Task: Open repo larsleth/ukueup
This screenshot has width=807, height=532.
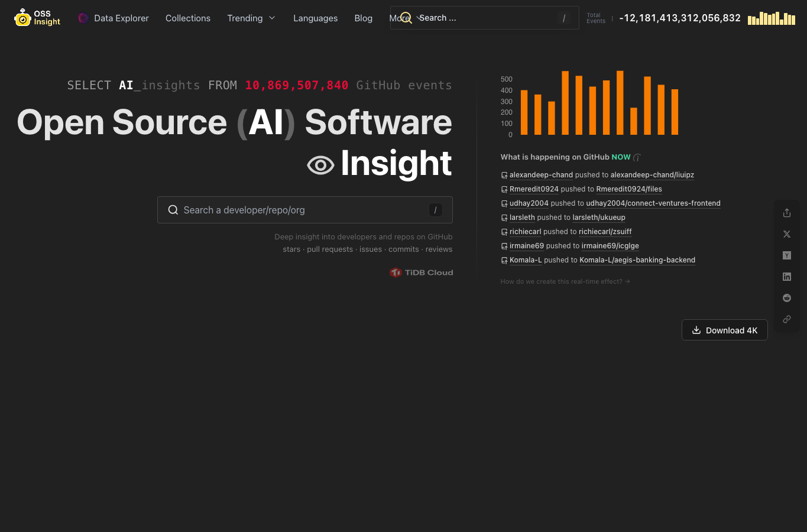Action: [x=599, y=218]
